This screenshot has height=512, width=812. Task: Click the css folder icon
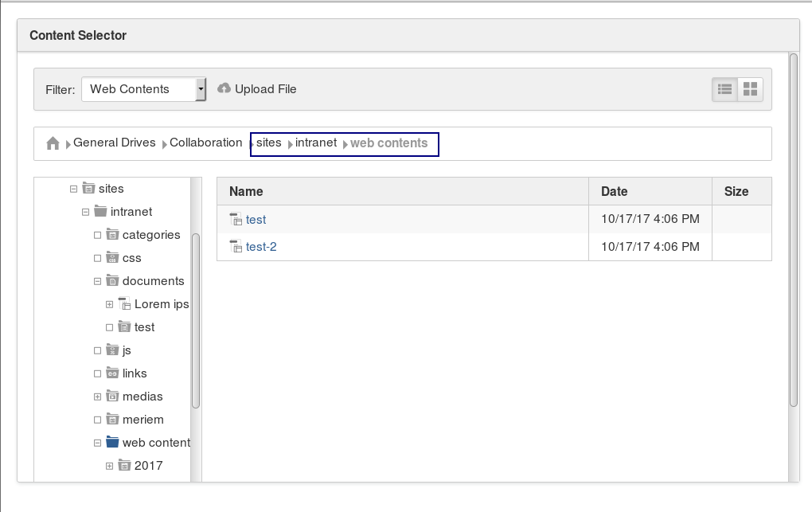point(112,257)
